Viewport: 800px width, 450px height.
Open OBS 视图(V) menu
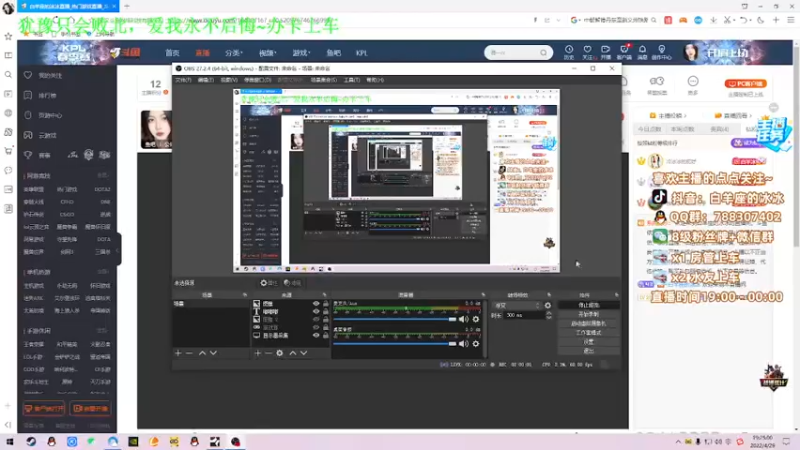[x=229, y=80]
